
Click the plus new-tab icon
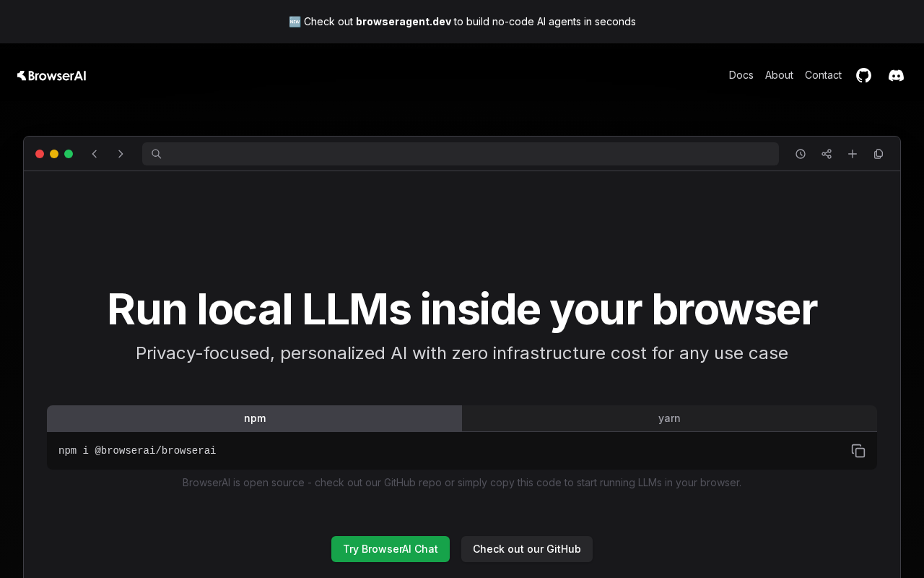(853, 154)
